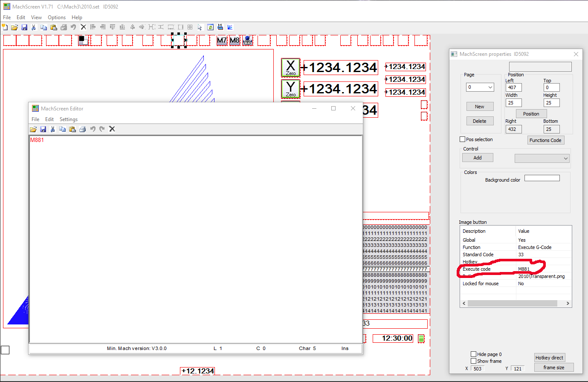Open the Options menu
This screenshot has width=588, height=382.
pos(57,17)
